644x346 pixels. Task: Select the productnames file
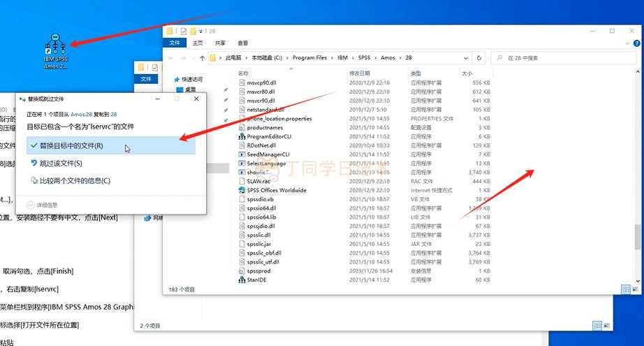click(265, 127)
